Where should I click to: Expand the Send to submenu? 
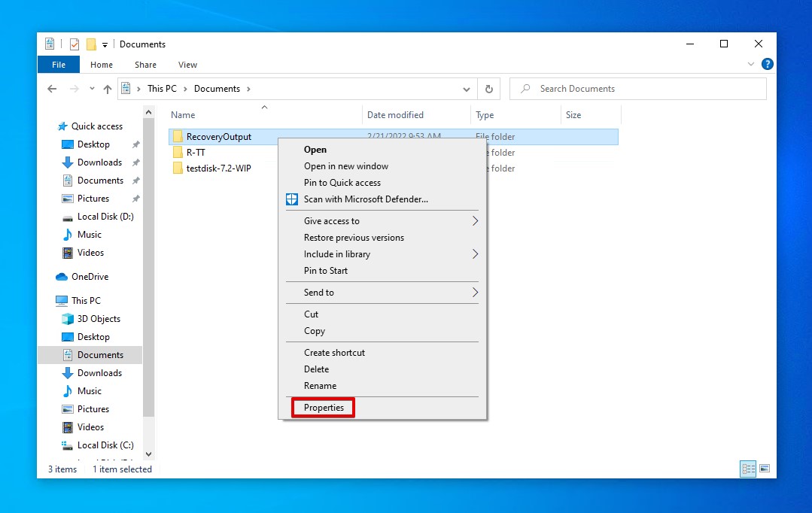click(318, 292)
